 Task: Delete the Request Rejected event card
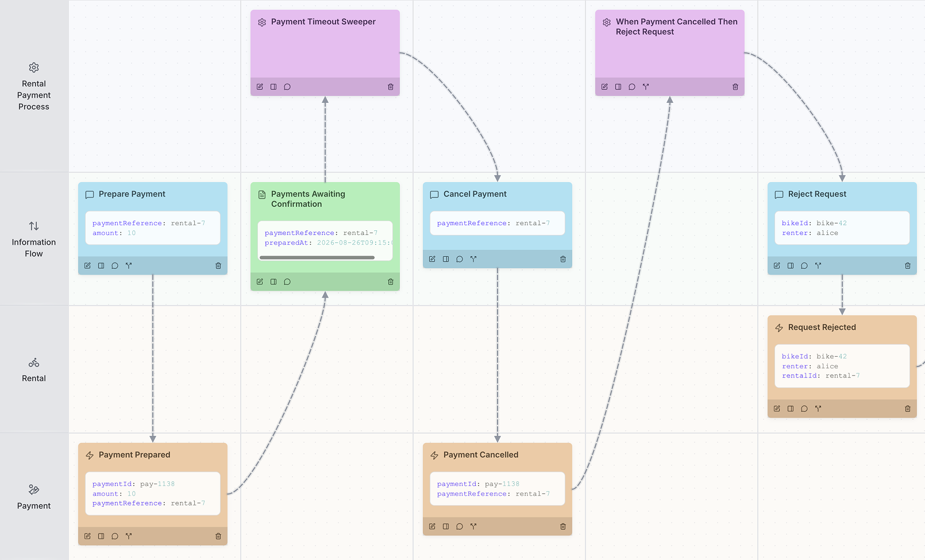coord(908,409)
